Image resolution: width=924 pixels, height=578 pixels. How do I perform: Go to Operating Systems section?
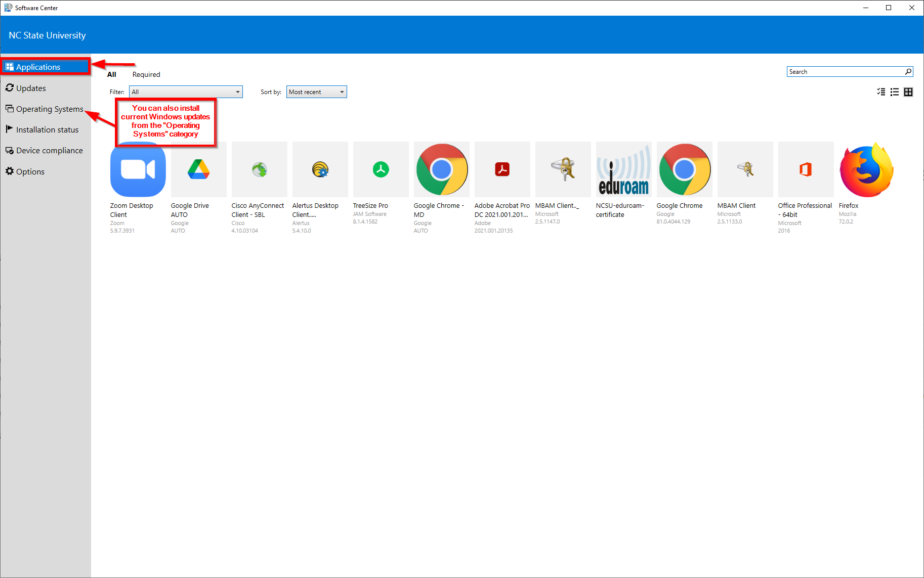point(49,109)
